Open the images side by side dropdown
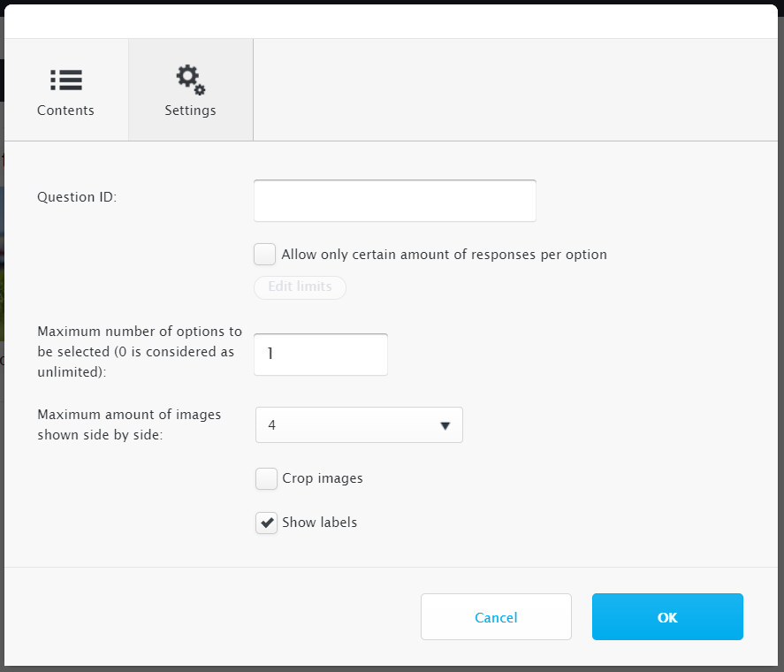The image size is (784, 672). pyautogui.click(x=359, y=424)
